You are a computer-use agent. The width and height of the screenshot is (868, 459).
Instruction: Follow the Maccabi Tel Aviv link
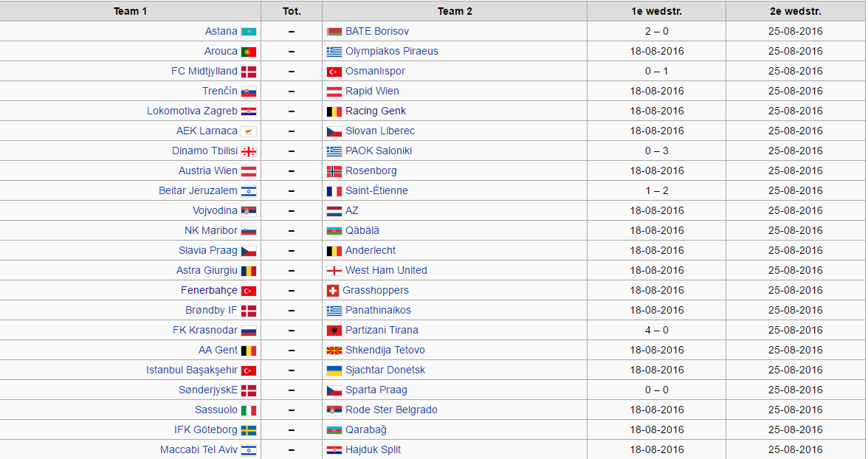pyautogui.click(x=199, y=450)
